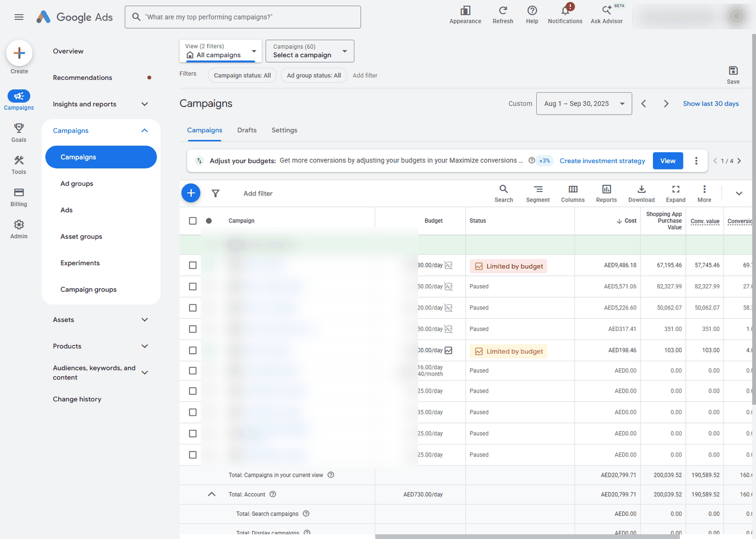Click Create investment strategy link
Image resolution: width=756 pixels, height=539 pixels.
602,161
